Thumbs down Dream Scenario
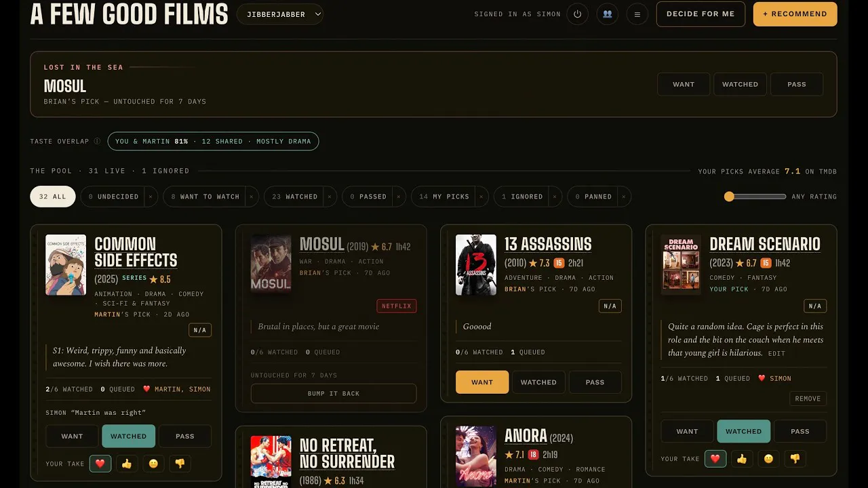The height and width of the screenshot is (488, 868). tap(795, 459)
